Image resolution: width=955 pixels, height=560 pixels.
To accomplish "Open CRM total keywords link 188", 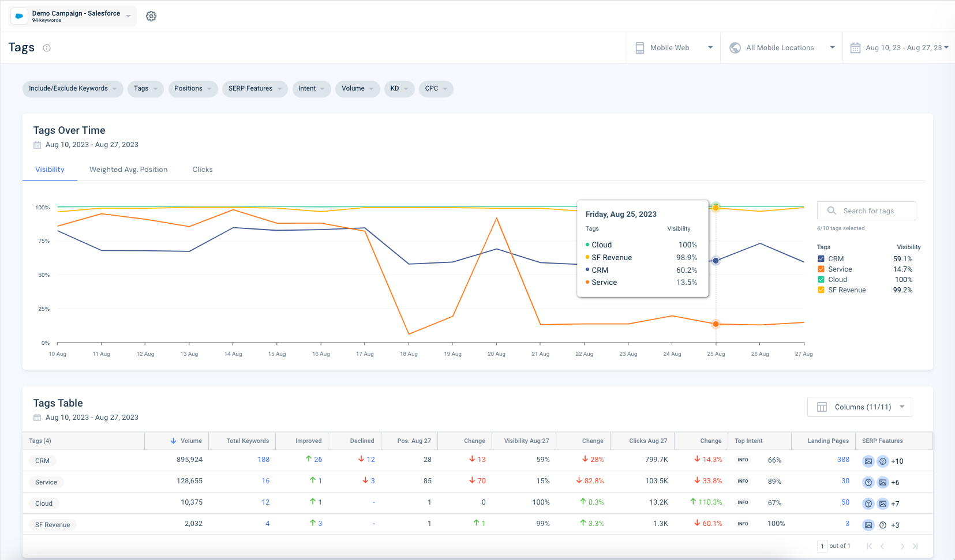I will tap(263, 460).
